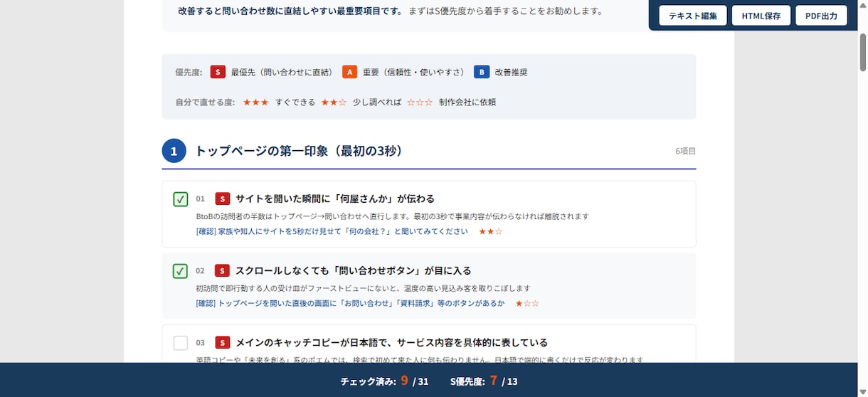
Task: Click the item number 01 label
Action: tap(201, 199)
